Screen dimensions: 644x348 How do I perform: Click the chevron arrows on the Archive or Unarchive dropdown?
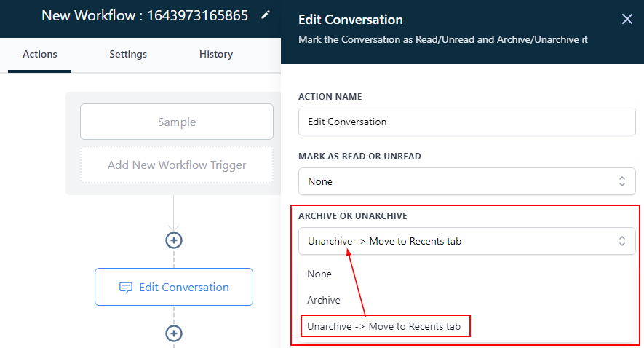click(622, 241)
